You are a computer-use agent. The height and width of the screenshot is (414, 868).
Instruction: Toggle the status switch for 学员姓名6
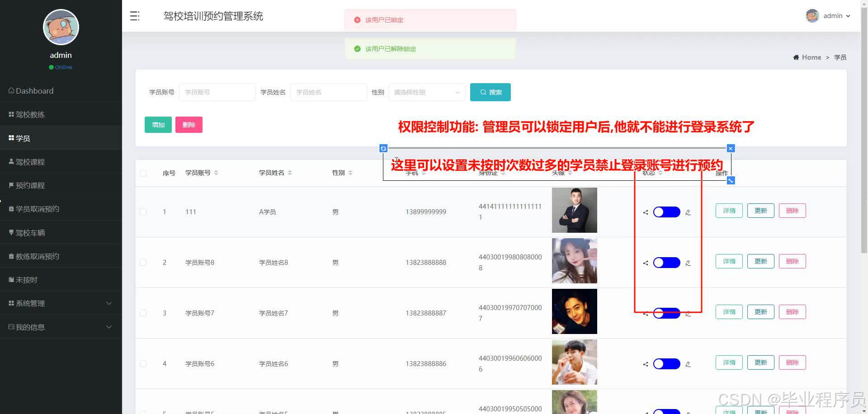click(667, 364)
